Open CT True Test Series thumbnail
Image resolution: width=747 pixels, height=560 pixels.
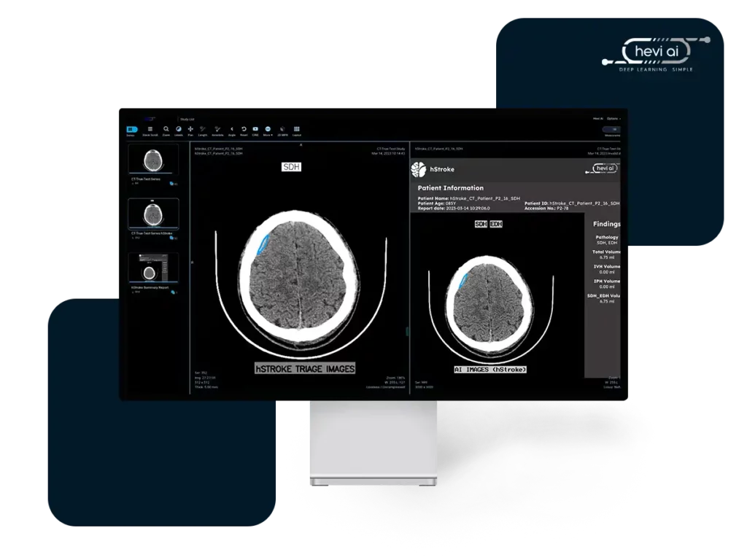pyautogui.click(x=152, y=159)
